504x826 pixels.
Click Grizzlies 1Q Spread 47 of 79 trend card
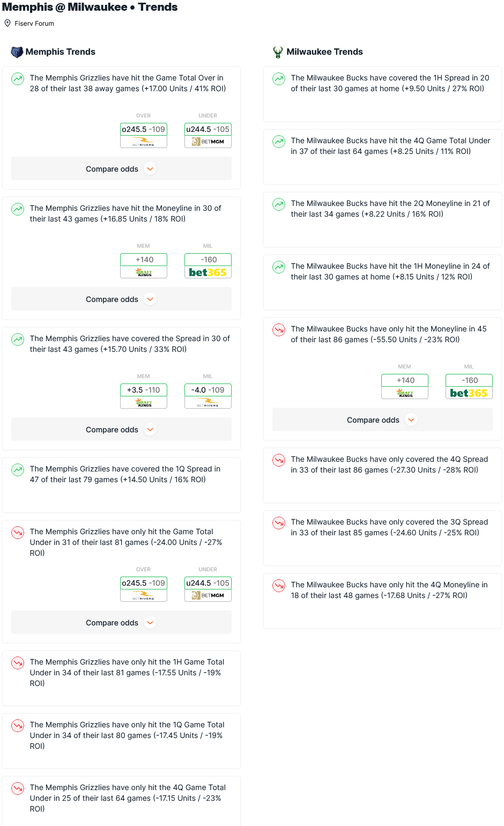tap(121, 485)
